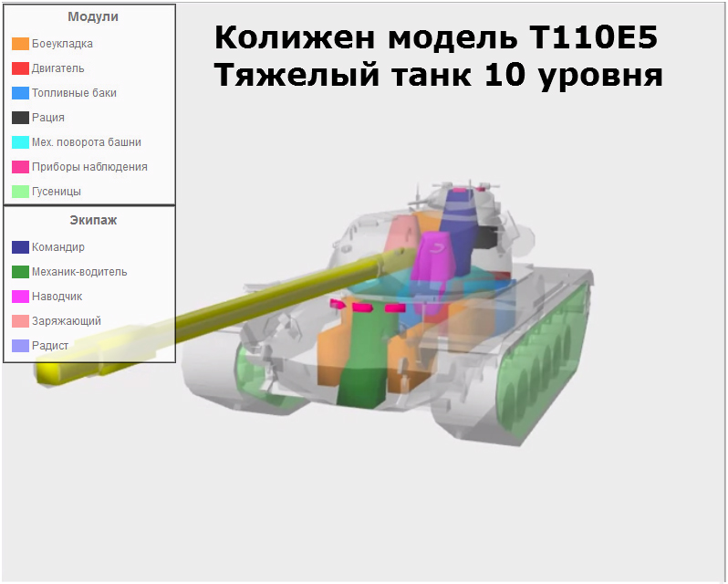The height and width of the screenshot is (584, 728).
Task: Click the dark gray Рация swatch
Action: [20, 118]
